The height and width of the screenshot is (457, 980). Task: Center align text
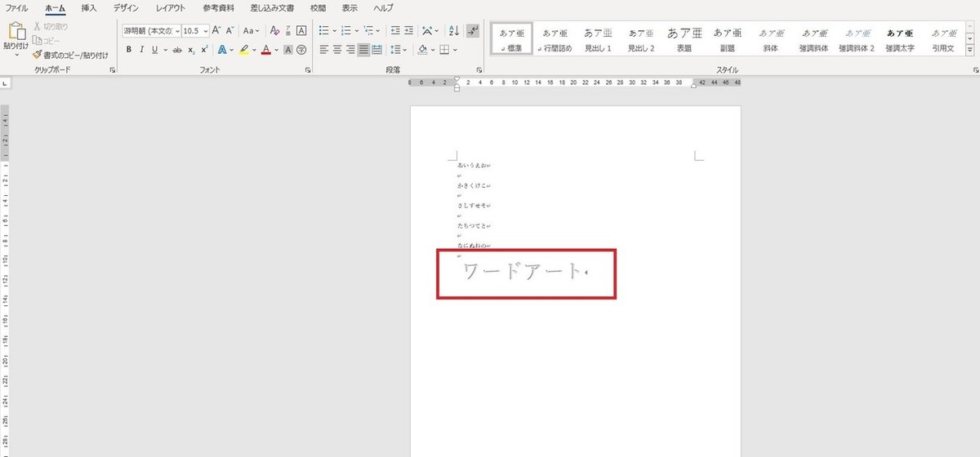pos(337,50)
